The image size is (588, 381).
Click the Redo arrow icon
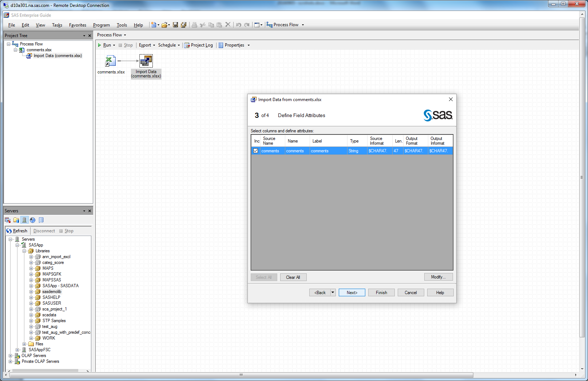click(247, 25)
